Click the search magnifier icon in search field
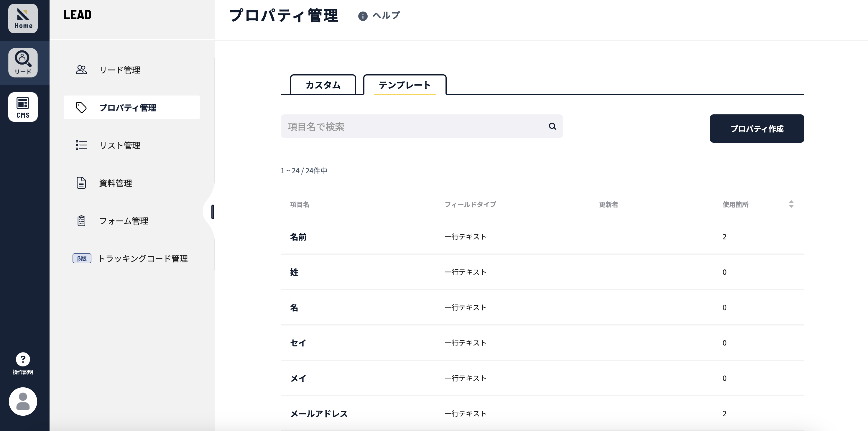 coord(552,126)
